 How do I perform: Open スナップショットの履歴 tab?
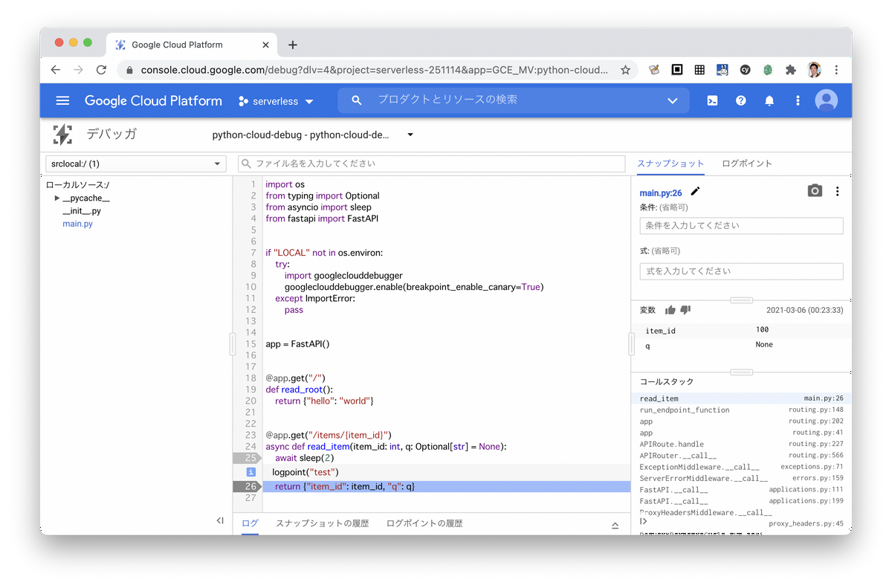pyautogui.click(x=322, y=523)
